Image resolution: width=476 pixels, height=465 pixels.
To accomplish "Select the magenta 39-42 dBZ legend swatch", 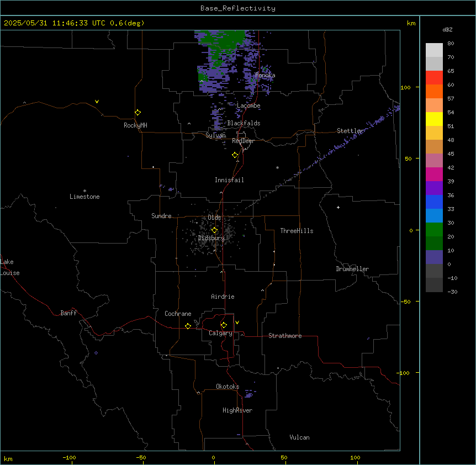I will (x=434, y=174).
